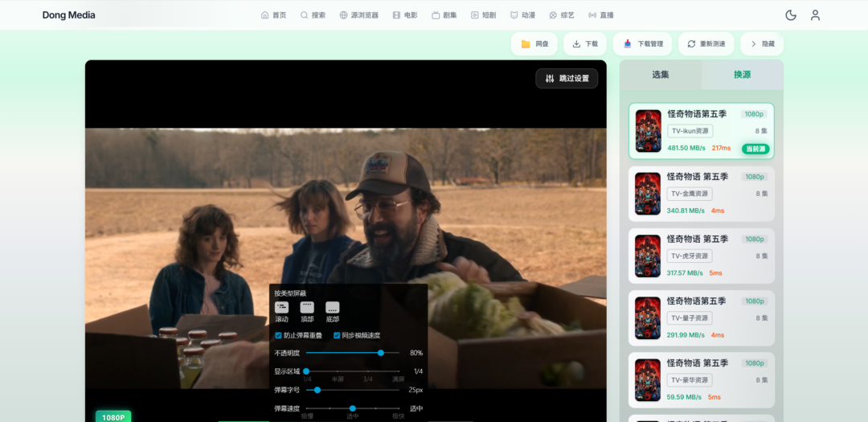Viewport: 868px width, 422px height.
Task: Click the 217ms latency text
Action: [721, 148]
